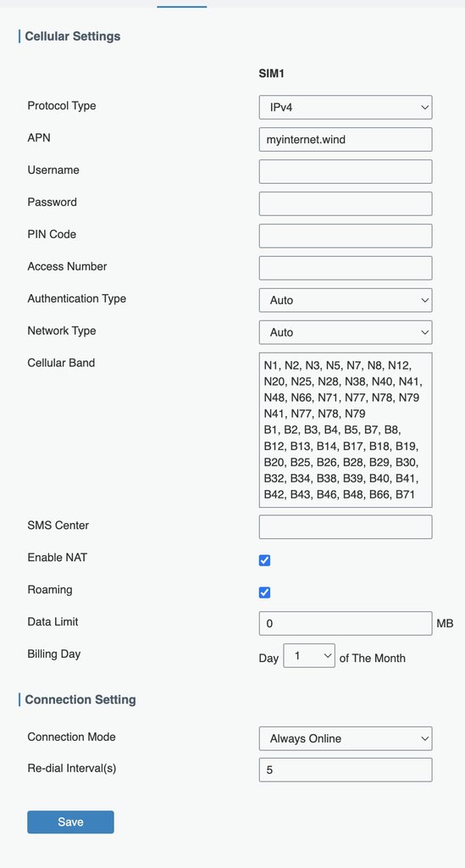This screenshot has width=465, height=868.
Task: Focus the SMS Center input field
Action: [x=345, y=527]
